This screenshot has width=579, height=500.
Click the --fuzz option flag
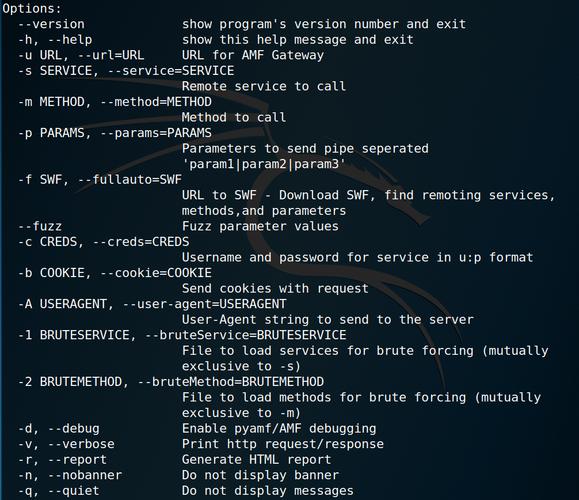coord(40,226)
